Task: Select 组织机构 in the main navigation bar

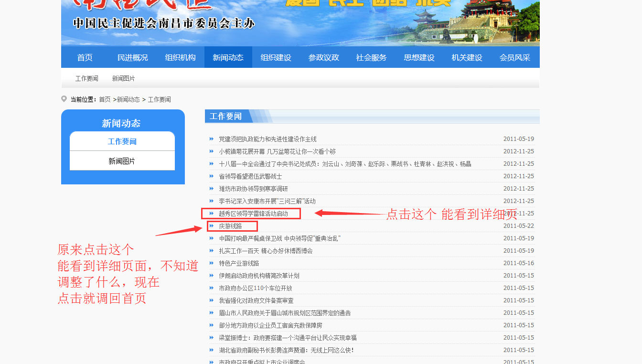Action: tap(181, 57)
